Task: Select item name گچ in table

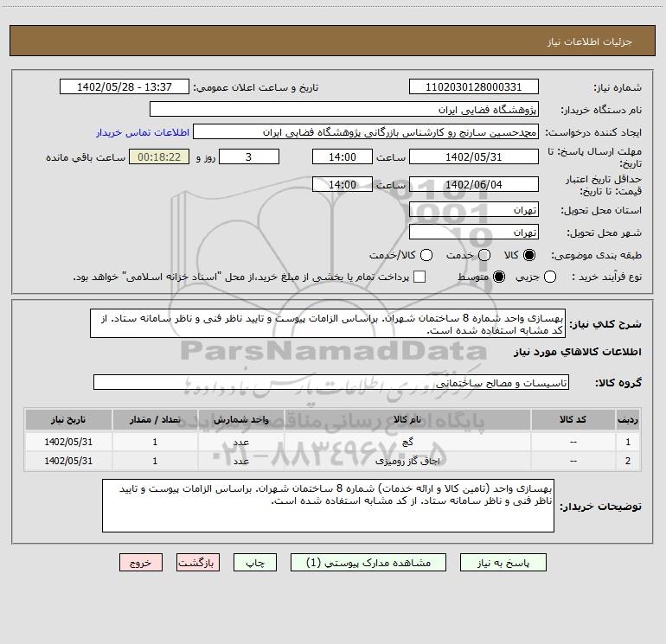Action: 407,442
